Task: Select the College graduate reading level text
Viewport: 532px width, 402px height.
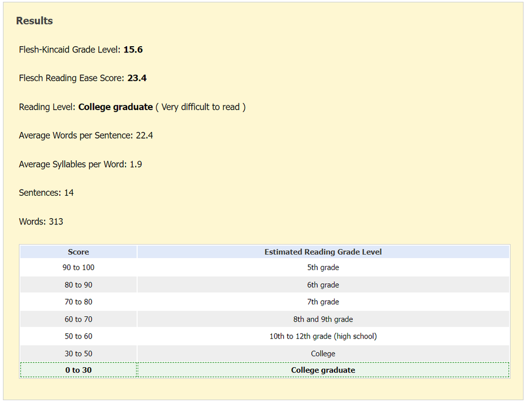Action: point(115,106)
